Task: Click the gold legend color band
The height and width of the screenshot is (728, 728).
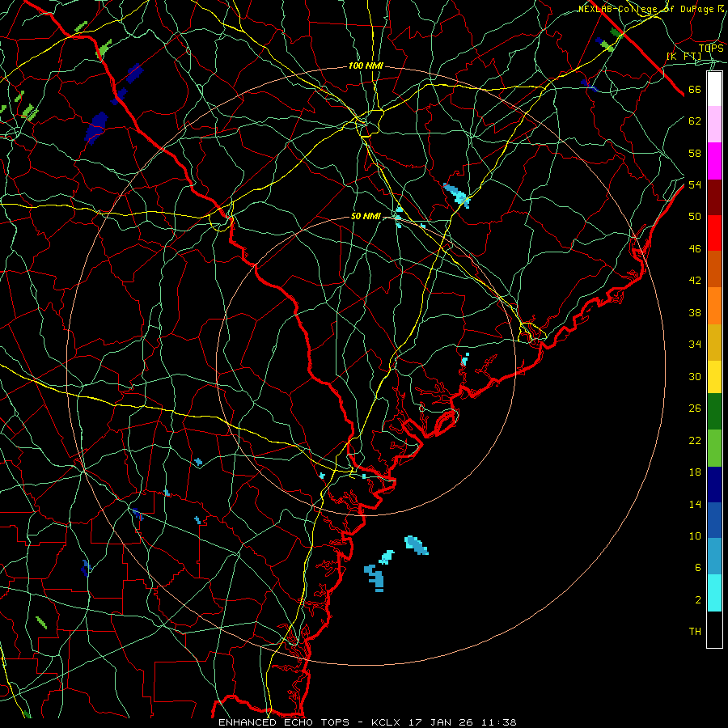Action: pos(714,343)
